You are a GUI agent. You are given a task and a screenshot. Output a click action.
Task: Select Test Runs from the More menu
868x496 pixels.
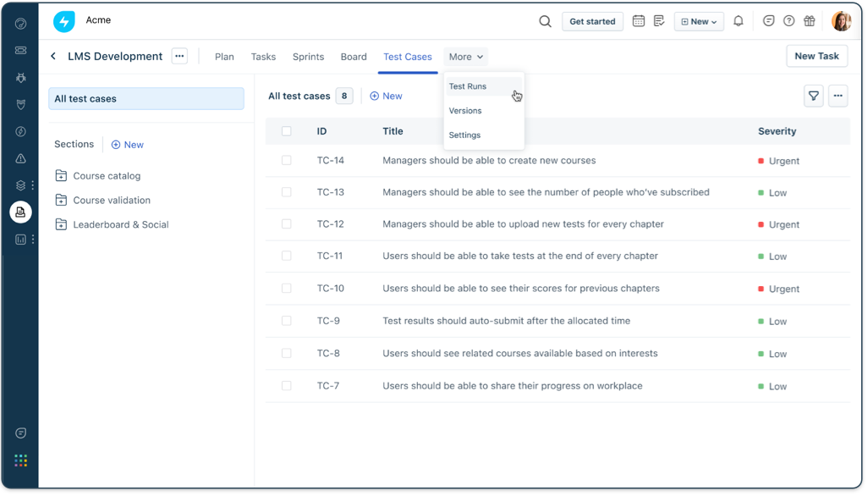(468, 85)
